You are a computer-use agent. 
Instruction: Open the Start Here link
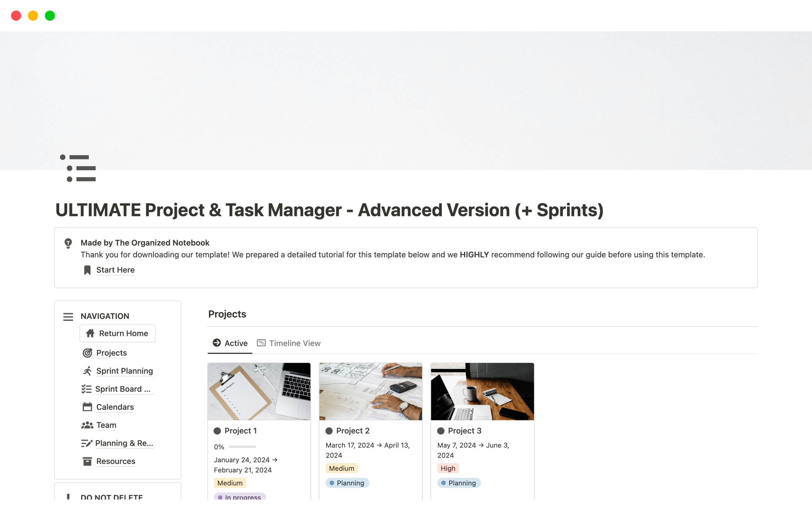pos(115,270)
